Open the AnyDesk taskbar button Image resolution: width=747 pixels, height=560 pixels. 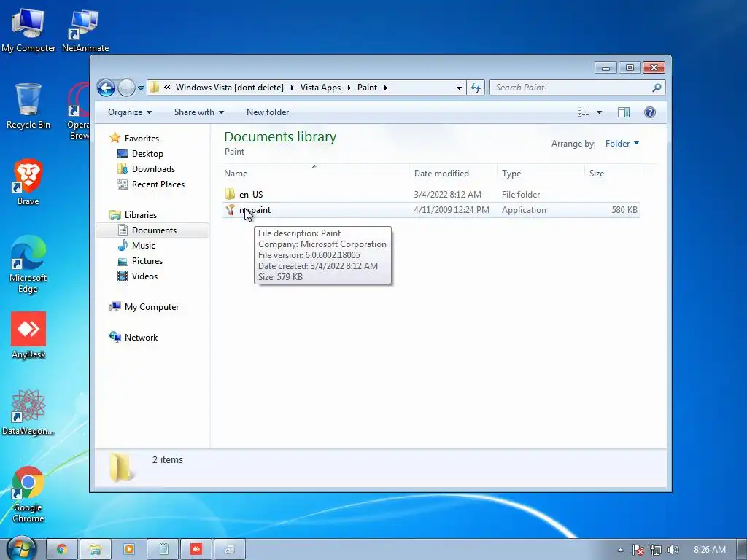(x=196, y=549)
